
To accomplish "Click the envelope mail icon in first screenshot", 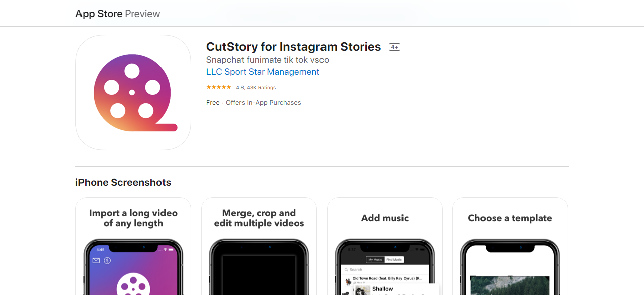I will coord(96,260).
